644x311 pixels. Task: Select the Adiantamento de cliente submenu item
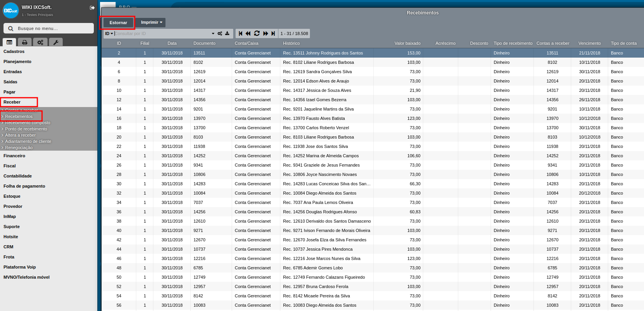[28, 141]
